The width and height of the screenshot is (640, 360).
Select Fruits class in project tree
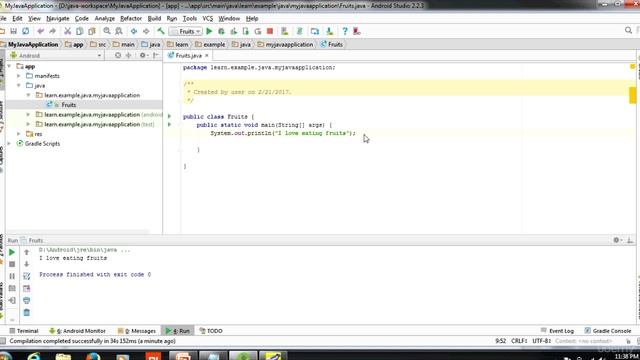[69, 105]
